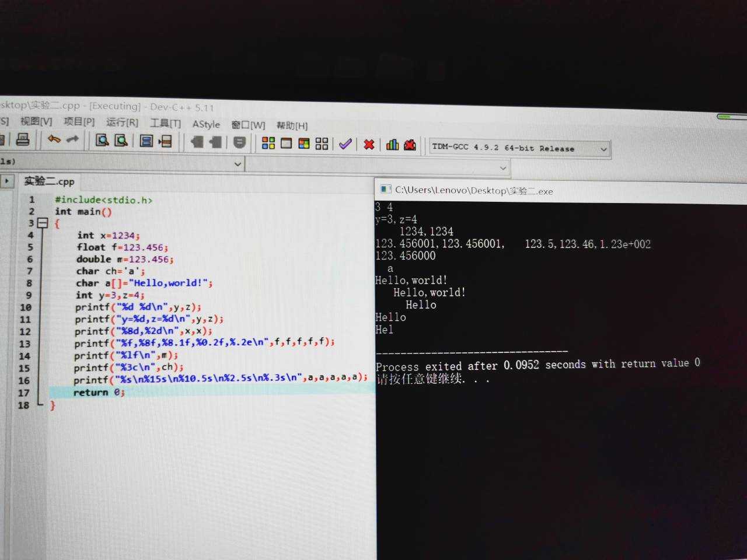Click the Process exited after 0.0952 seconds text

[537, 365]
